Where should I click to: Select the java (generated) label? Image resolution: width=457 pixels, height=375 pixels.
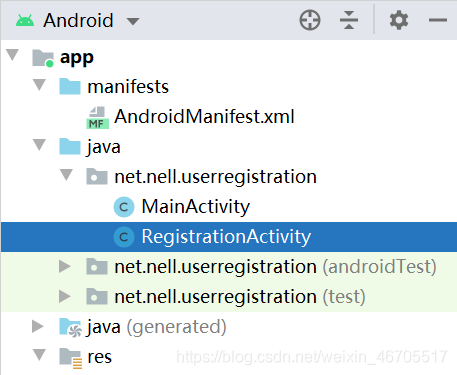tap(157, 327)
